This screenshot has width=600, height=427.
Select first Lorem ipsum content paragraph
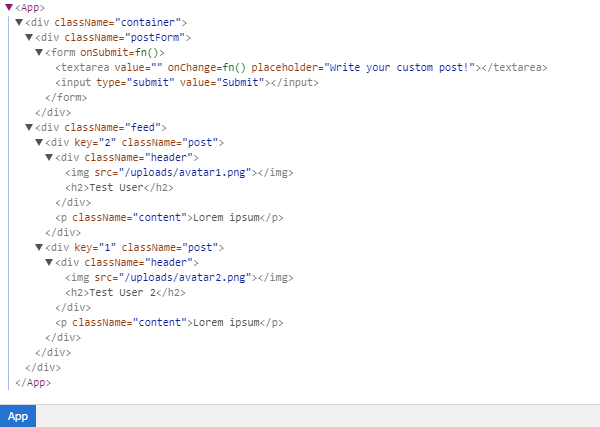pos(169,217)
